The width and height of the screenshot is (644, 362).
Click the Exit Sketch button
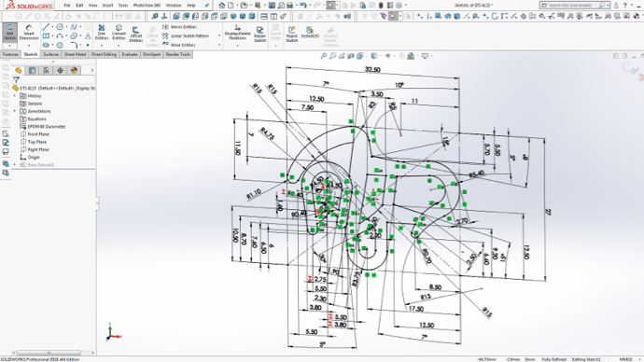[x=9, y=32]
